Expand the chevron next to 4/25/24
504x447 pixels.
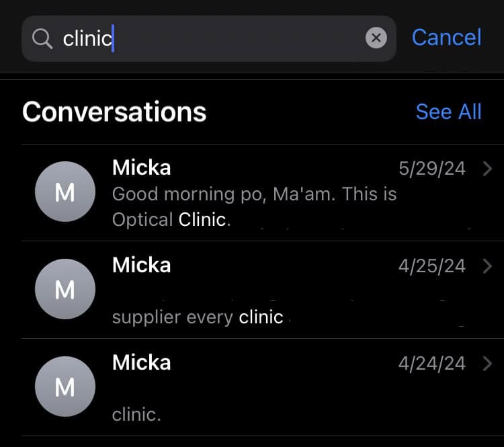(x=488, y=266)
